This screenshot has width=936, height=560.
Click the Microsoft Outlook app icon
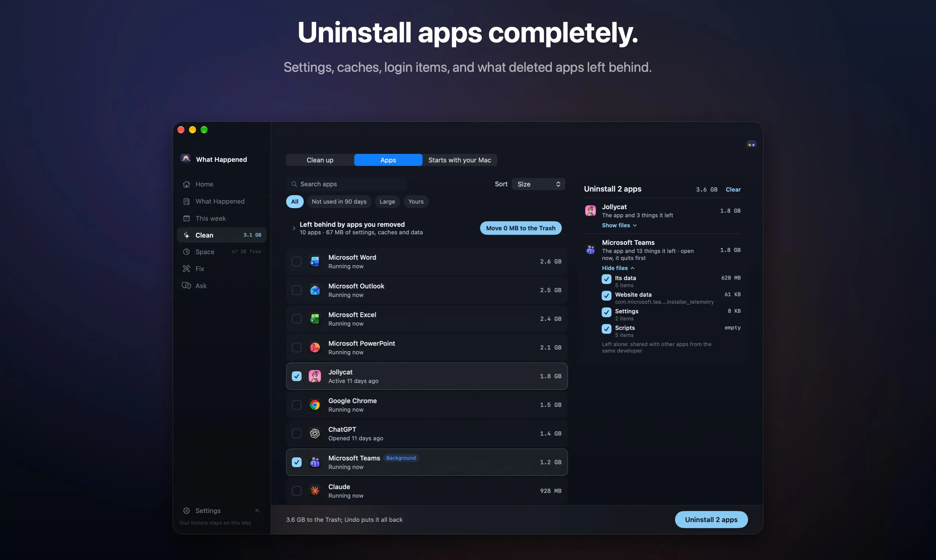(x=314, y=290)
